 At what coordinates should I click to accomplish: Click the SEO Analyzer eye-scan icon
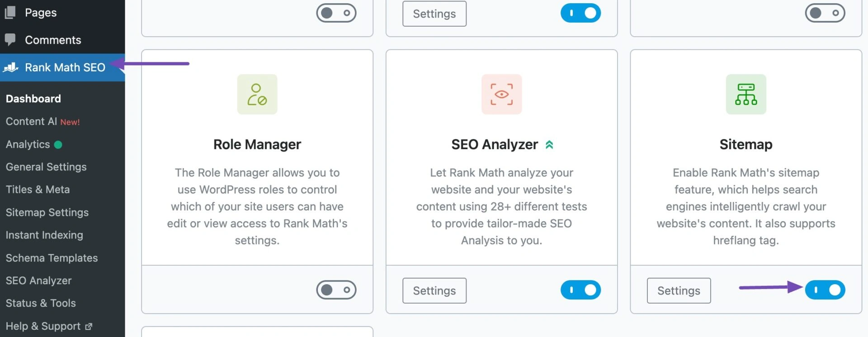point(501,94)
